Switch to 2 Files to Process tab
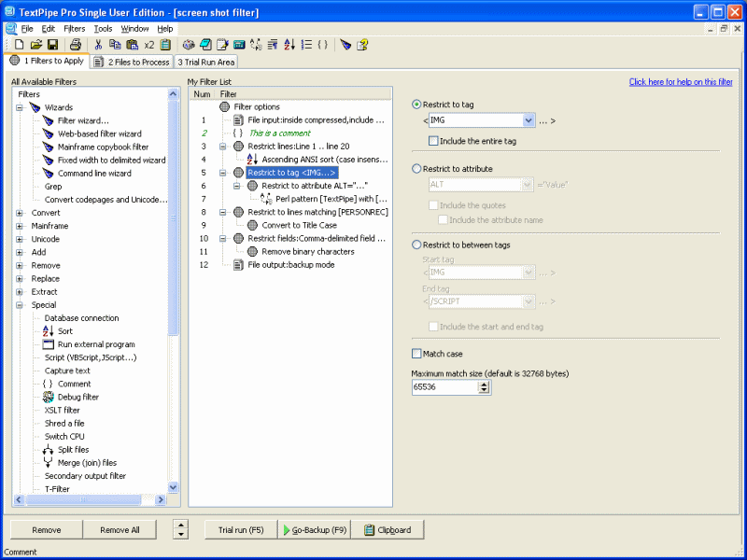The height and width of the screenshot is (560, 747). point(132,62)
